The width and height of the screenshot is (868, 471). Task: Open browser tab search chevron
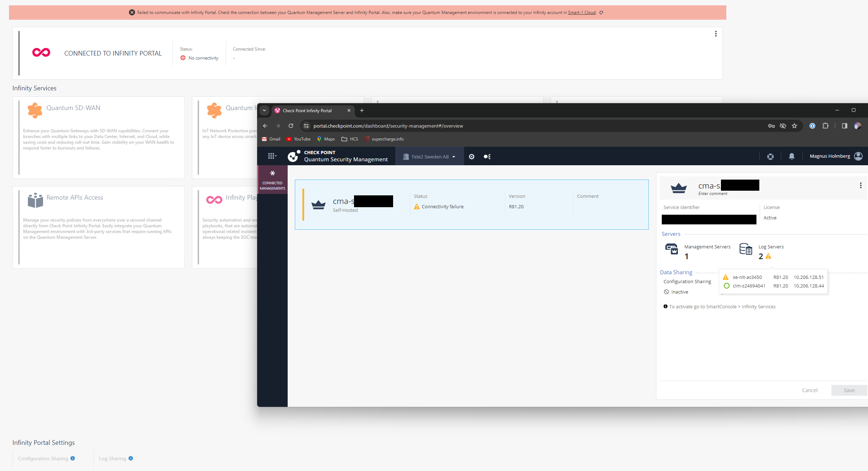click(264, 110)
